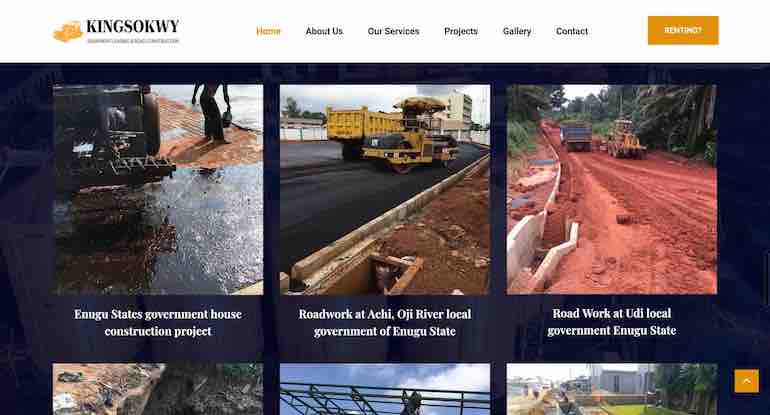Open the Enugu government house project photo
Screen dimensions: 770x415
(x=158, y=190)
